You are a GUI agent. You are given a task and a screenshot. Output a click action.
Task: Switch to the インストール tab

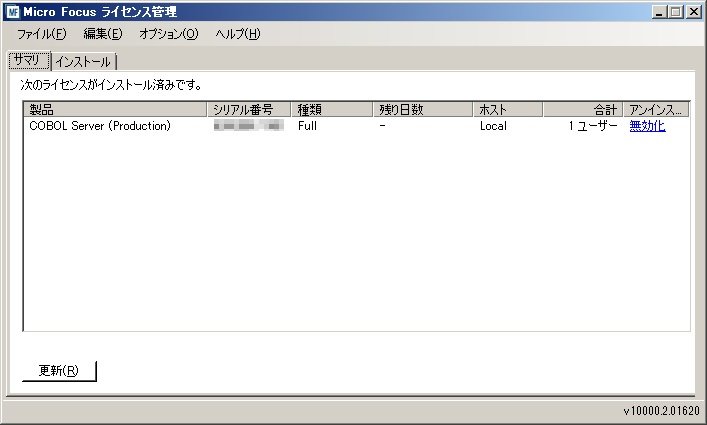pyautogui.click(x=83, y=62)
